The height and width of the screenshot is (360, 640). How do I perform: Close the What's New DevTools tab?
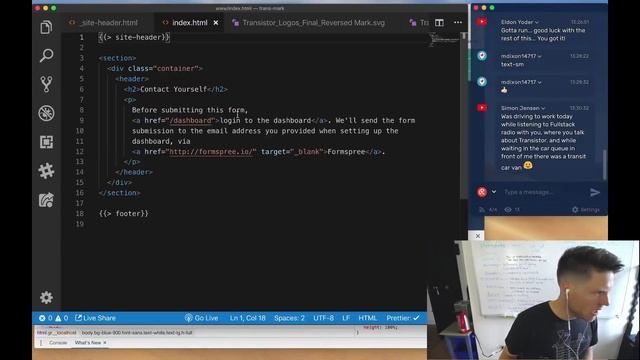pyautogui.click(x=104, y=343)
